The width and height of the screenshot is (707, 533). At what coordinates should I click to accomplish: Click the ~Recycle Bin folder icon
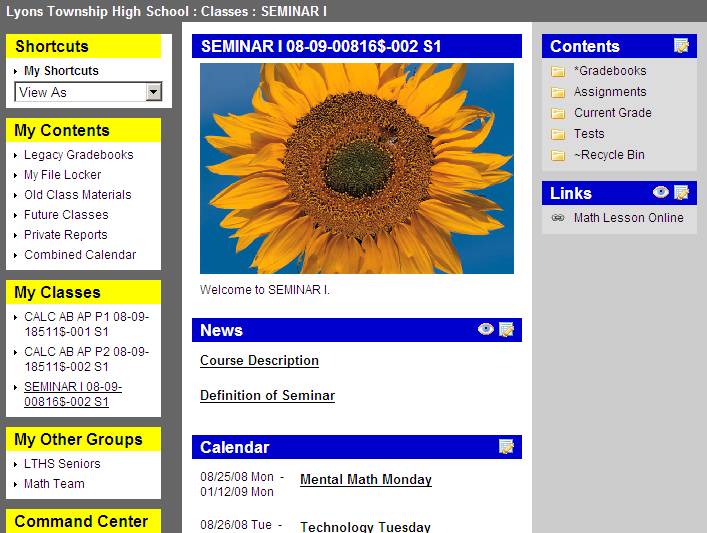tap(558, 156)
